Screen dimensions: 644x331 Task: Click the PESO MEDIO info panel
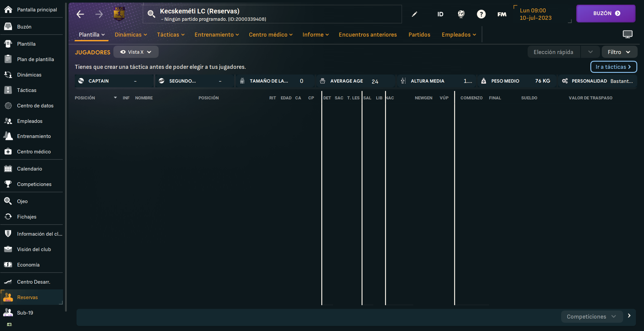pos(517,81)
